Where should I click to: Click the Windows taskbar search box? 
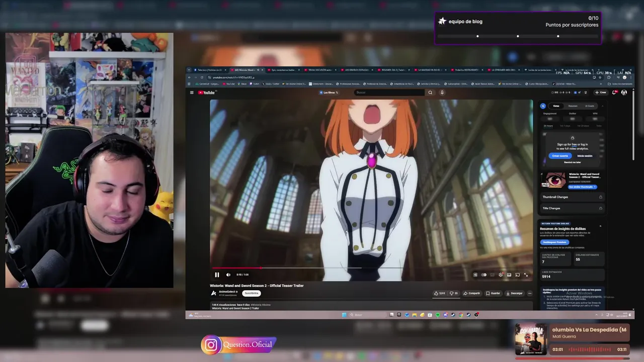[x=368, y=315]
